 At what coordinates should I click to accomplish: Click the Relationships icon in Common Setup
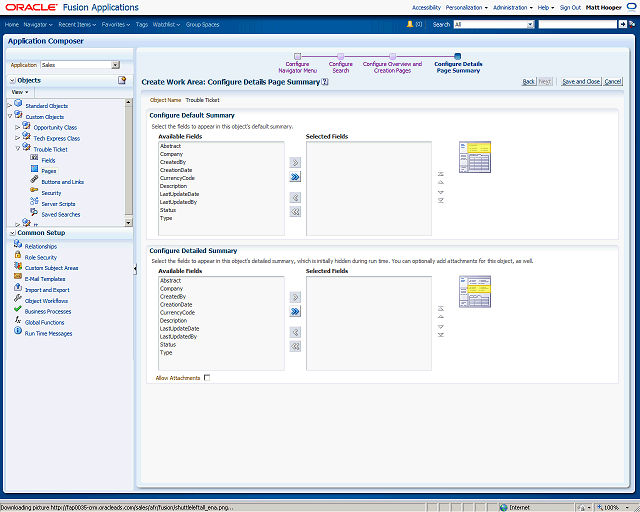tap(18, 244)
